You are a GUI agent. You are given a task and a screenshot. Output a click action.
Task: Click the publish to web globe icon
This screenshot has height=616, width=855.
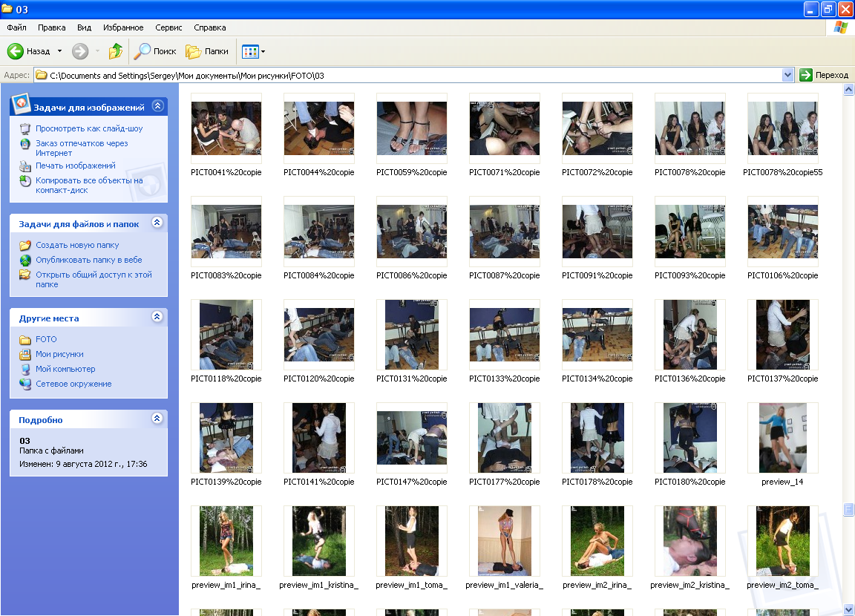tap(25, 260)
